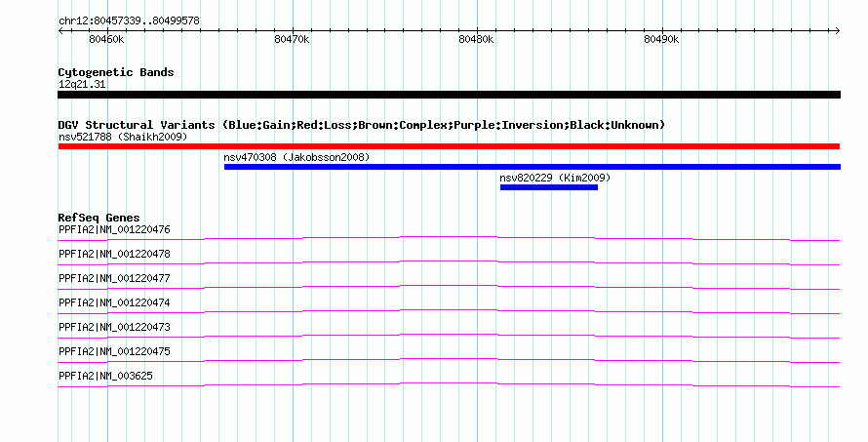
Task: Open transcript PPFIA2|NM_001220477 label
Action: (114, 279)
